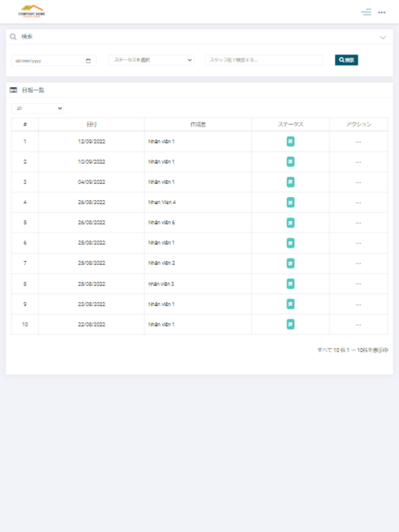The image size is (399, 532).
Task: Open action menu for 22/08/2022 row
Action: 358,325
